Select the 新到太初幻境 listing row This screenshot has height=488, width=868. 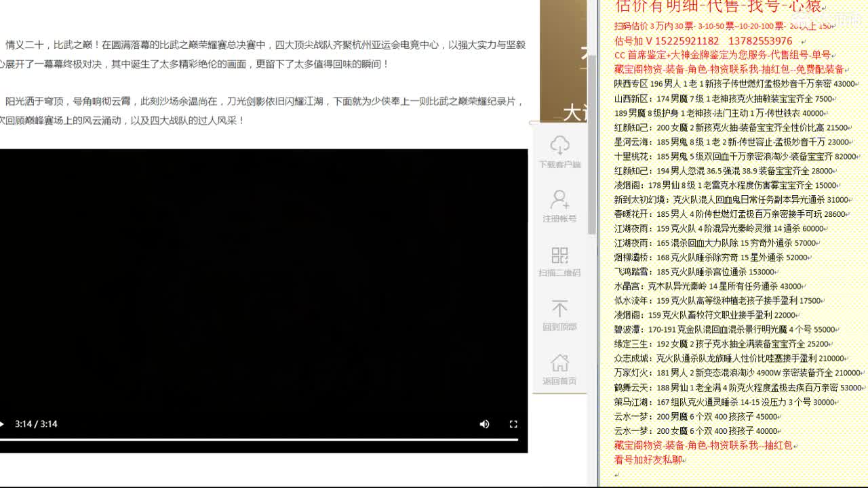[732, 199]
